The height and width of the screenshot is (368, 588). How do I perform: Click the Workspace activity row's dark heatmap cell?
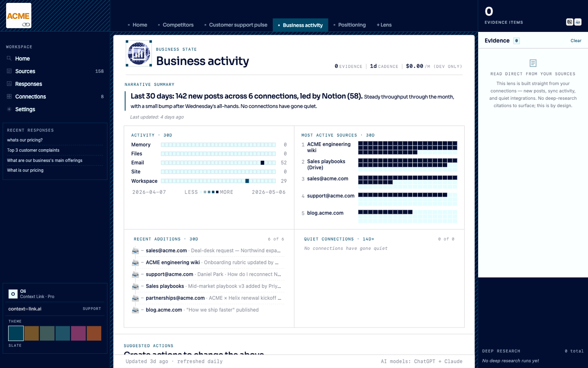247,181
